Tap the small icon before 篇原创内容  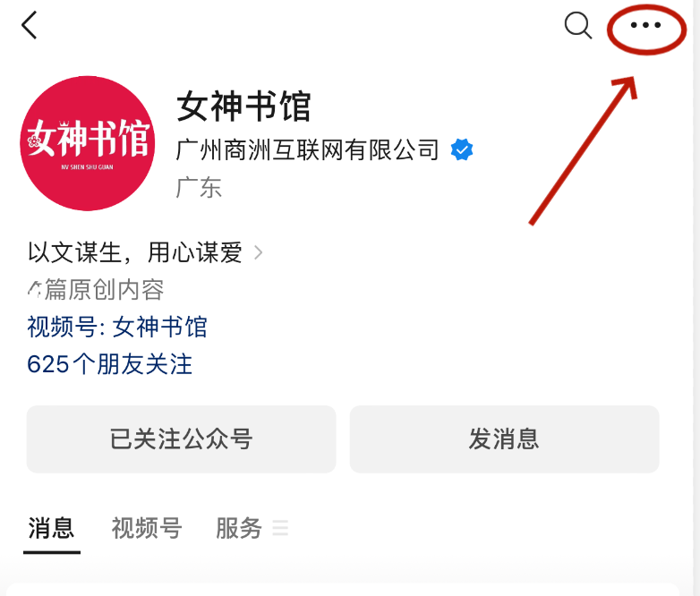coord(34,290)
